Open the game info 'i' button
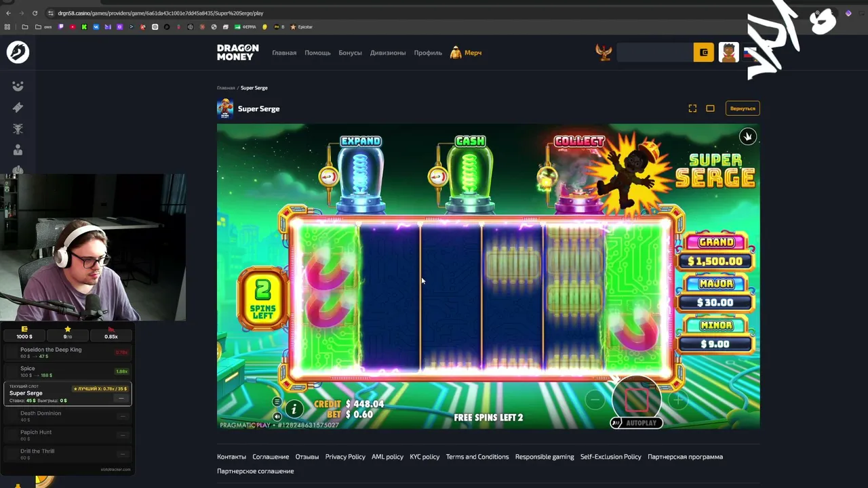This screenshot has width=868, height=488. click(294, 409)
